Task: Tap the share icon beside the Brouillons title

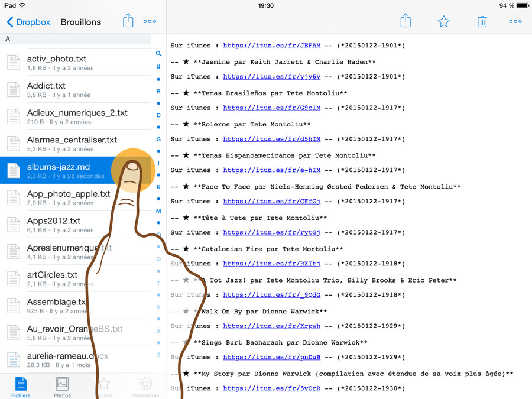Action: (x=128, y=21)
